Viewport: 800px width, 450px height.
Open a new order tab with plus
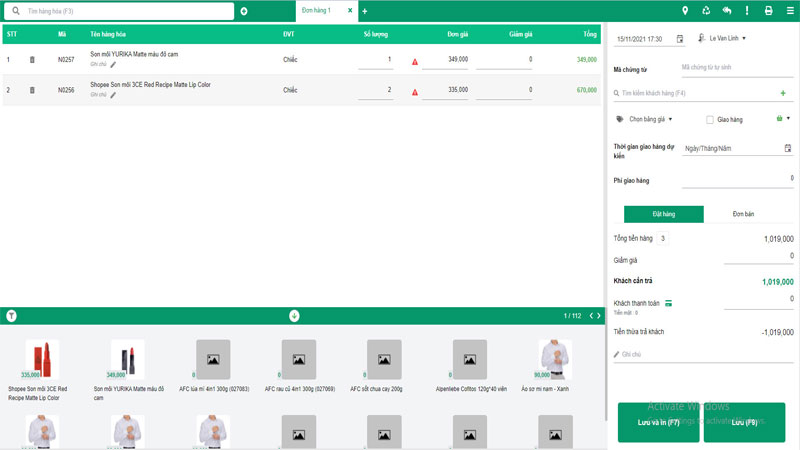(x=365, y=11)
